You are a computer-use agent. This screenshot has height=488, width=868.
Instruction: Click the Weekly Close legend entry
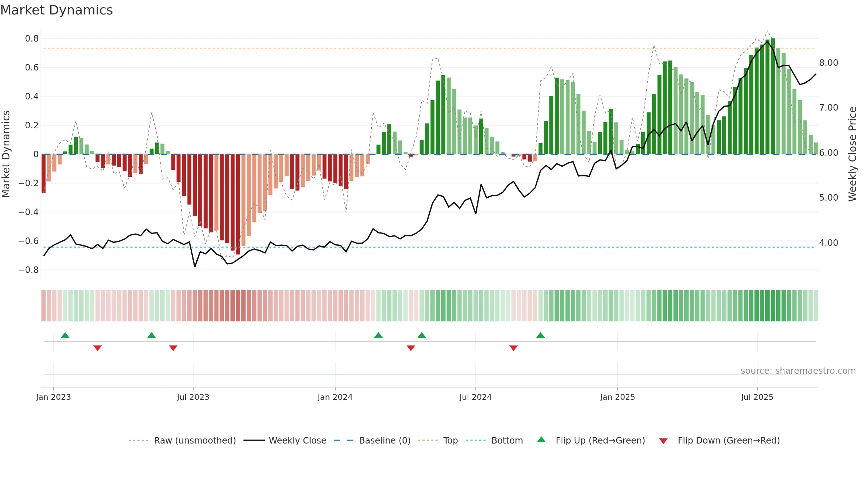tap(285, 440)
